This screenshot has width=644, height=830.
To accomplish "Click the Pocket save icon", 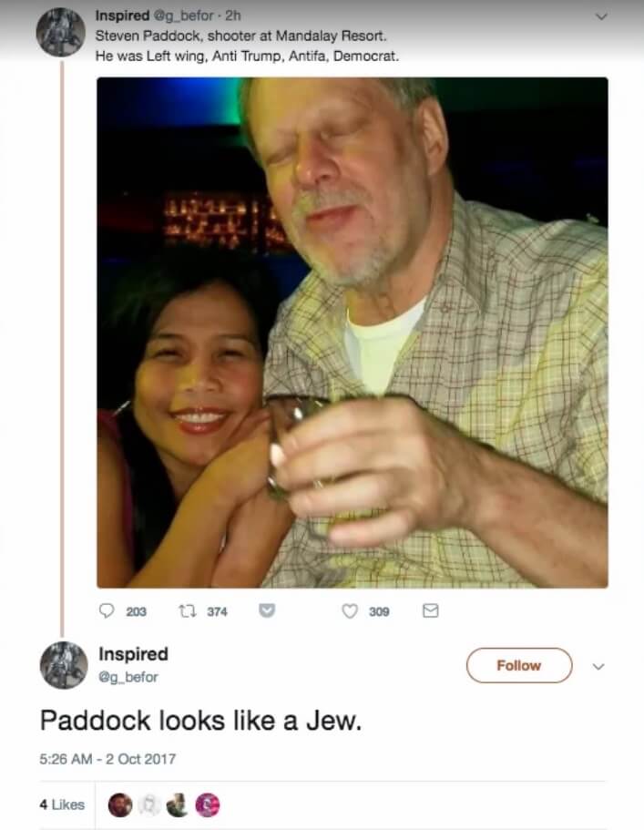I will [268, 611].
